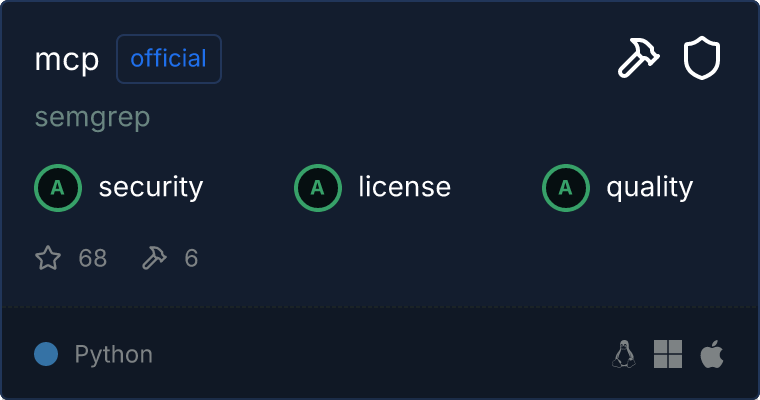Viewport: 760px width, 400px height.
Task: Click the license rating label
Action: (x=405, y=187)
